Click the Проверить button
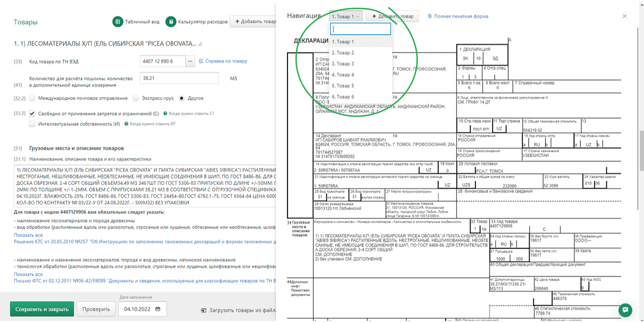 96,309
